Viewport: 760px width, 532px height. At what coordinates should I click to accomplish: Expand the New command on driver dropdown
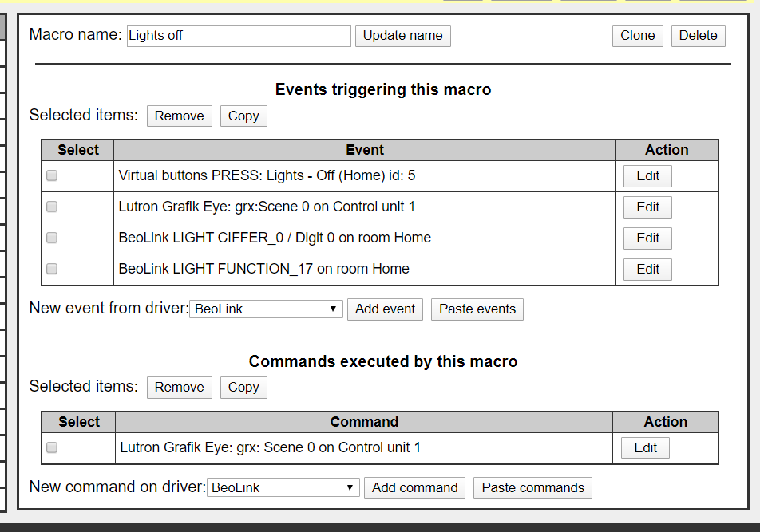[x=283, y=488]
